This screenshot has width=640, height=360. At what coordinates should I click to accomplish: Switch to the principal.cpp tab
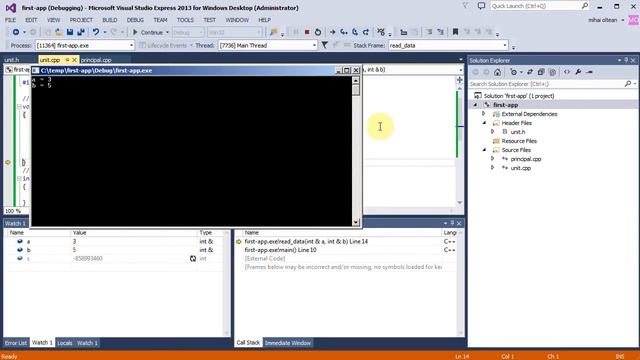(x=96, y=60)
